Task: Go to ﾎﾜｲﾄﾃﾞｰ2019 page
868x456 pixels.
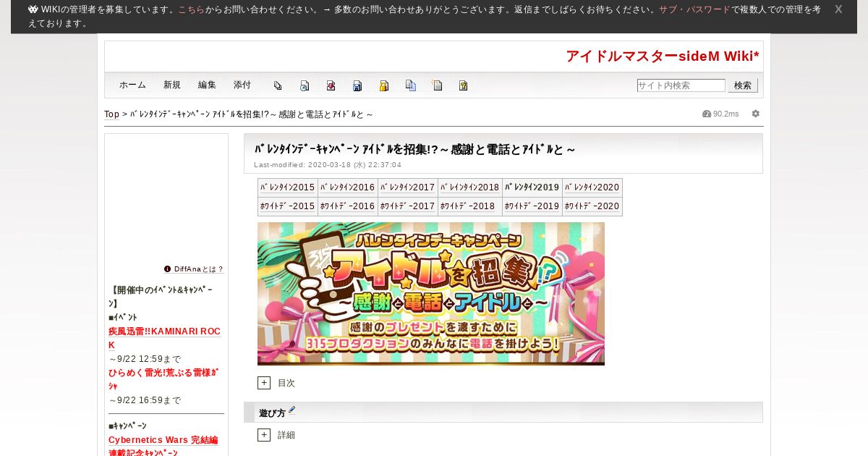Action: pyautogui.click(x=532, y=206)
